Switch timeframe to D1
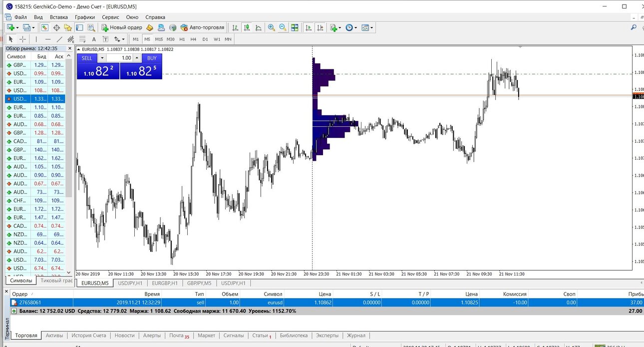Image resolution: width=644 pixels, height=347 pixels. pyautogui.click(x=205, y=39)
